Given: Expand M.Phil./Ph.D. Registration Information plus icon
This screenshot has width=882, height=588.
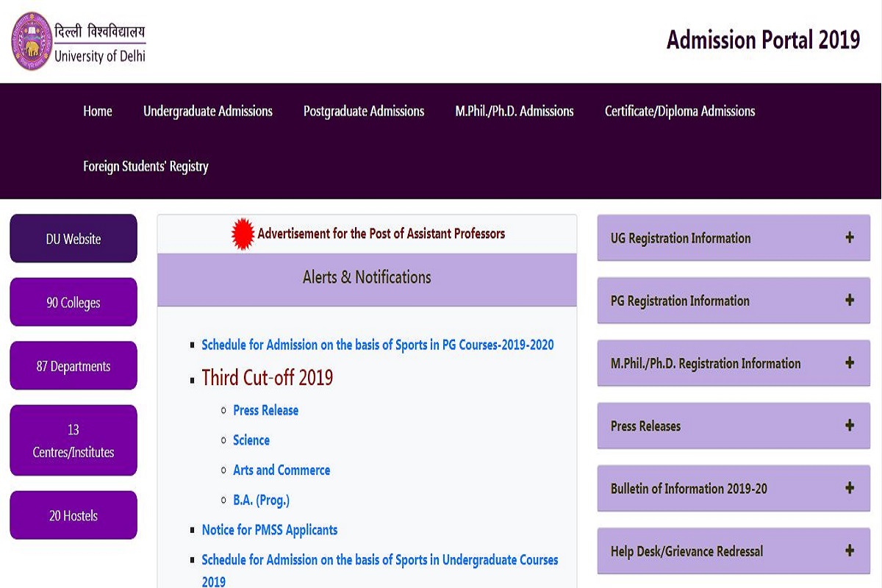Looking at the screenshot, I should (850, 362).
